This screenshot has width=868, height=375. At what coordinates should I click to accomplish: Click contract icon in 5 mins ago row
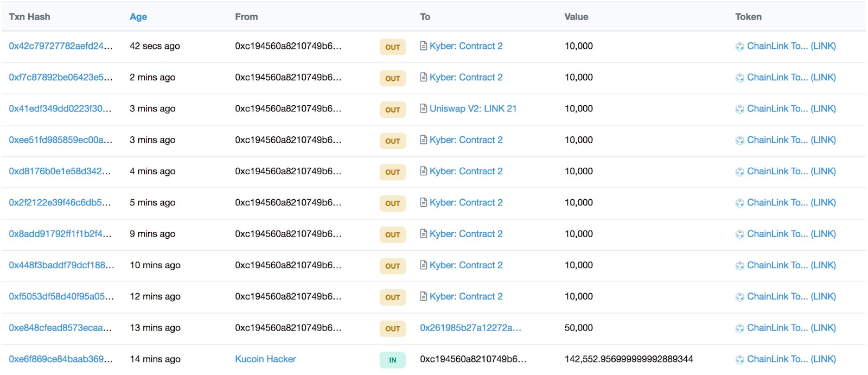point(424,202)
